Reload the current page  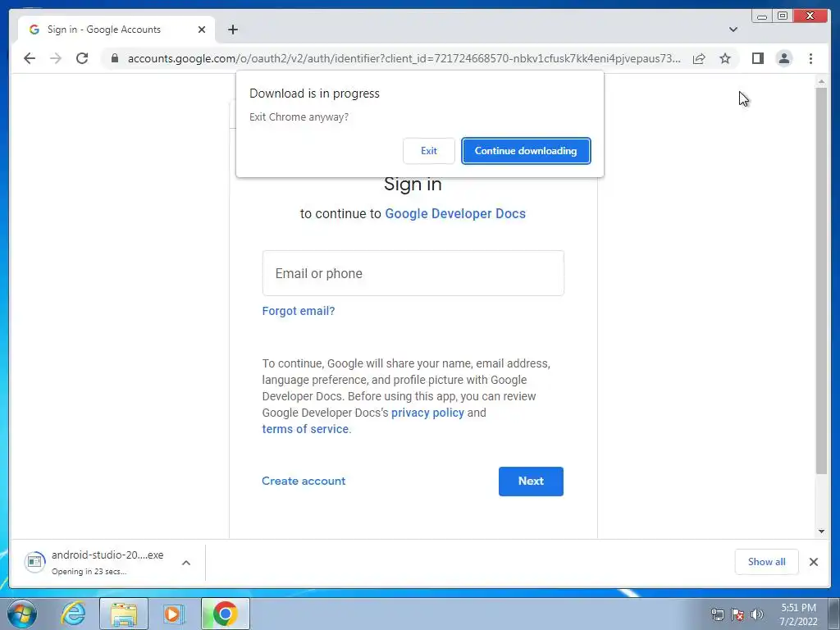click(82, 58)
